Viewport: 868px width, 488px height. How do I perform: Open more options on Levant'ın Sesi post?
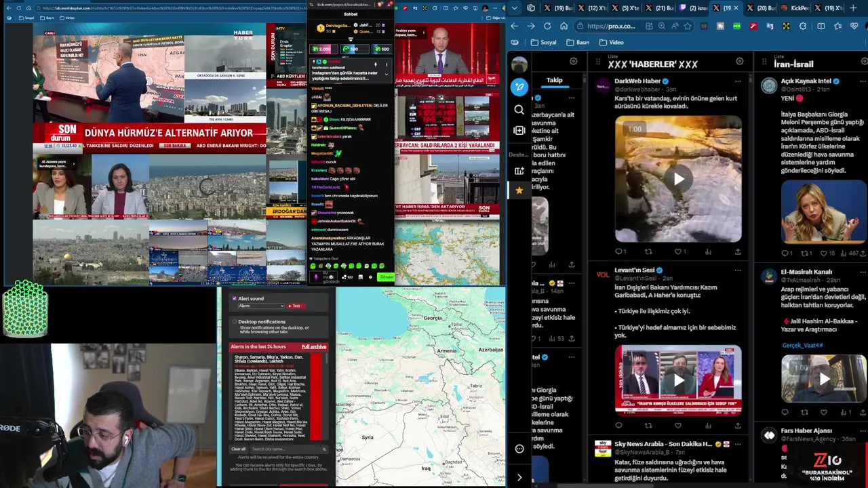tap(738, 270)
